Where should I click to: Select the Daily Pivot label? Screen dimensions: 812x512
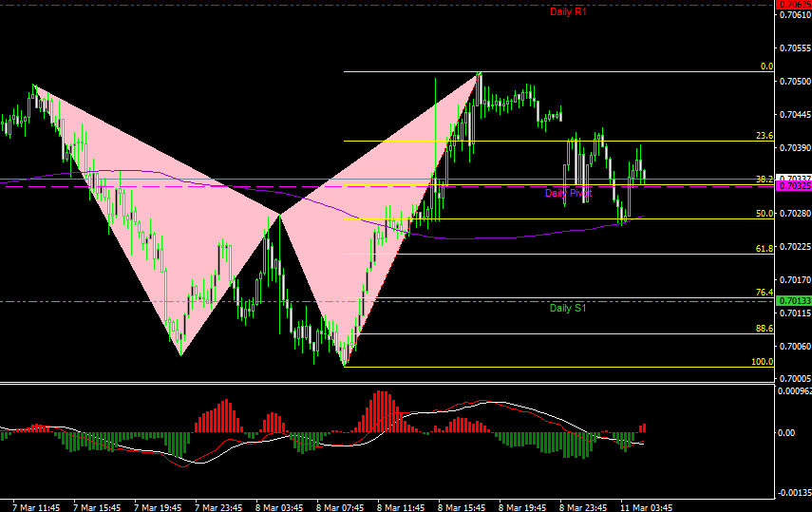(x=567, y=193)
